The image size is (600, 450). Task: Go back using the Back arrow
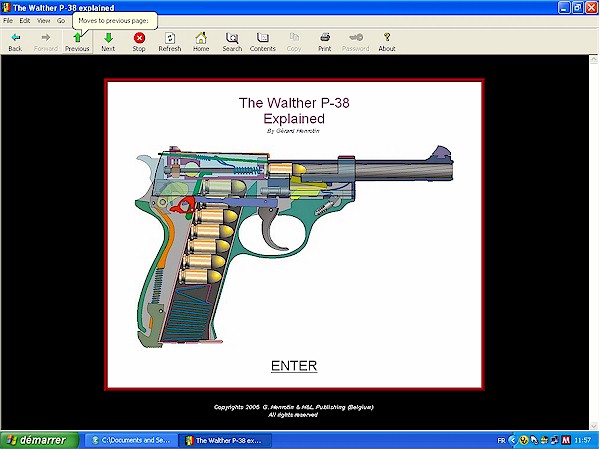(15, 42)
